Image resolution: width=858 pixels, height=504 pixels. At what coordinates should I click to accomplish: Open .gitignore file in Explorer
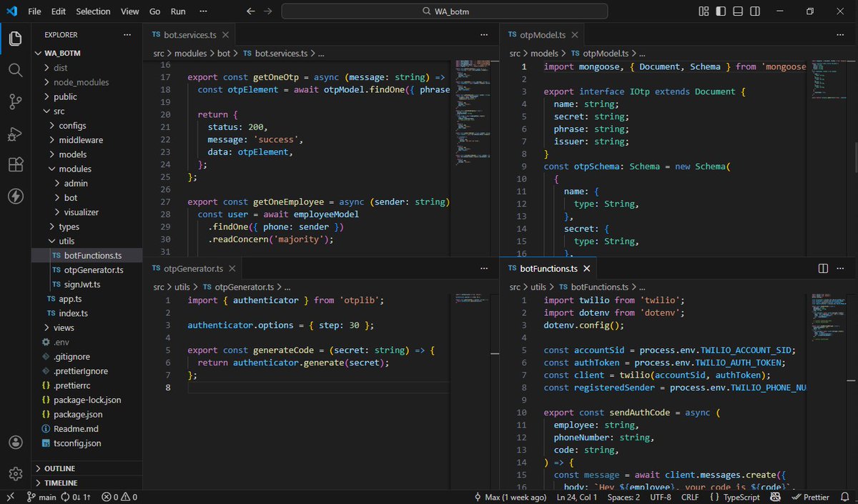87,357
